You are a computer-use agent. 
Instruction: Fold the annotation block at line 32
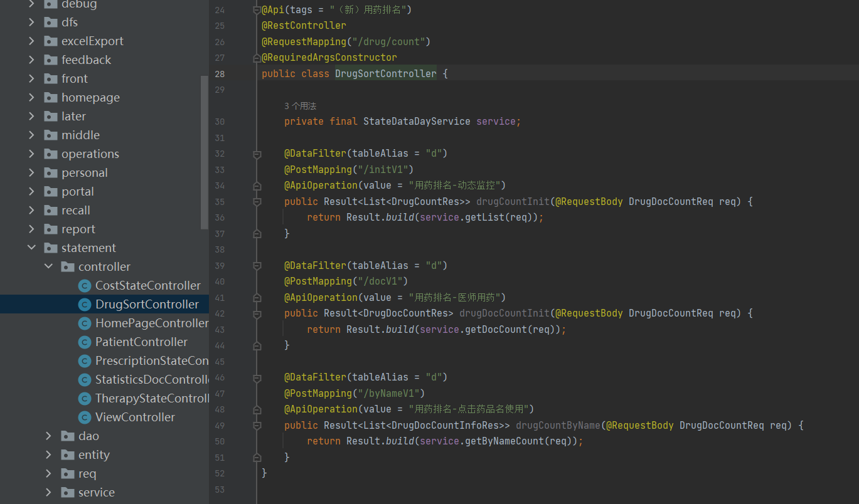coord(257,154)
